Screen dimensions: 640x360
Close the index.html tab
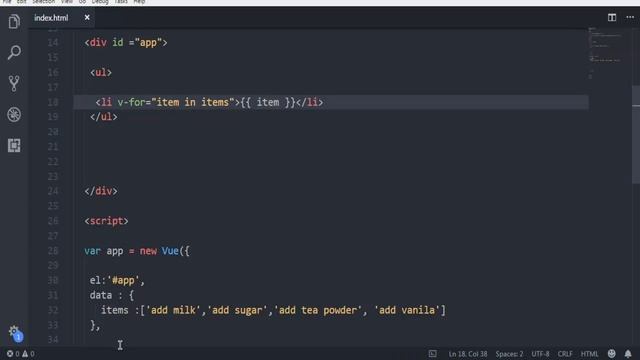coord(87,18)
